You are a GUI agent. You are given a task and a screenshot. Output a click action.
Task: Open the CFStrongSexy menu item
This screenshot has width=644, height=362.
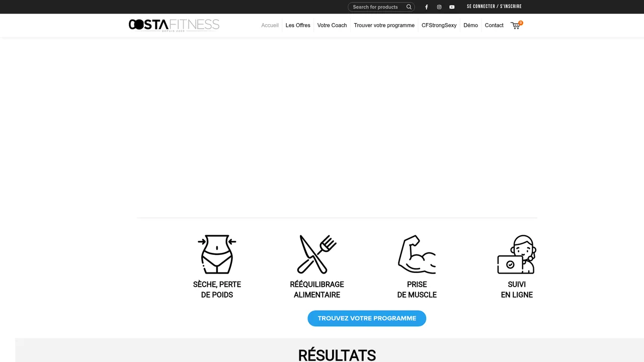click(x=439, y=25)
